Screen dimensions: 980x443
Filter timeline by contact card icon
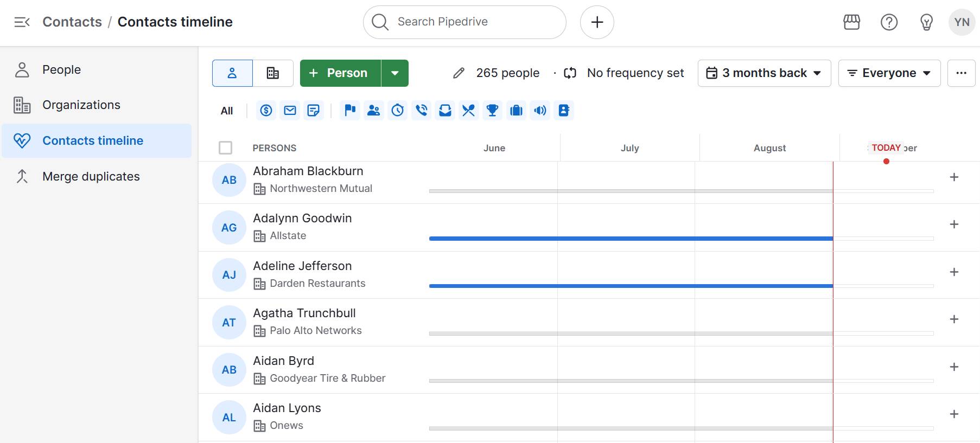(x=564, y=111)
